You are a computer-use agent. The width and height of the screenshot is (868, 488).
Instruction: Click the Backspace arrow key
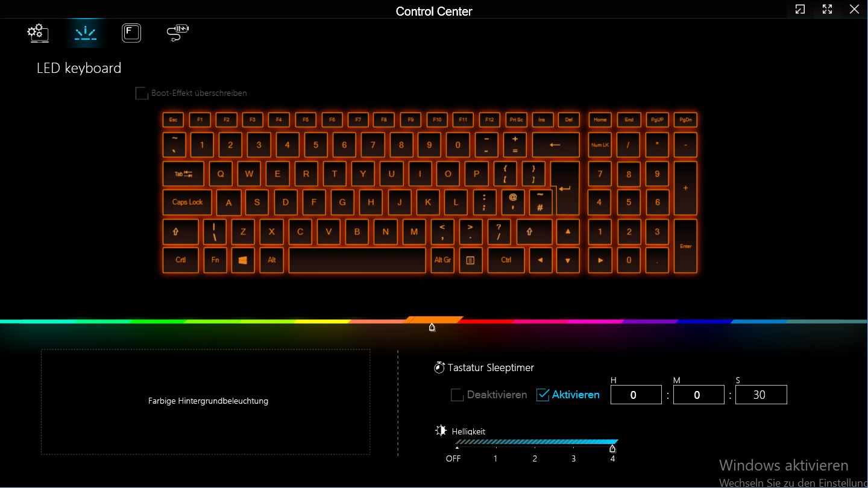[555, 145]
